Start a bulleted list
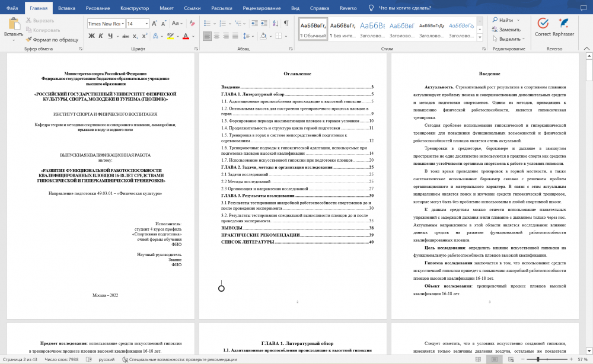 click(x=207, y=24)
